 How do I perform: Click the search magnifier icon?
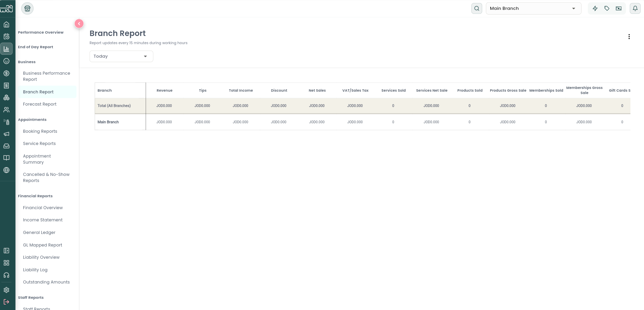point(477,8)
